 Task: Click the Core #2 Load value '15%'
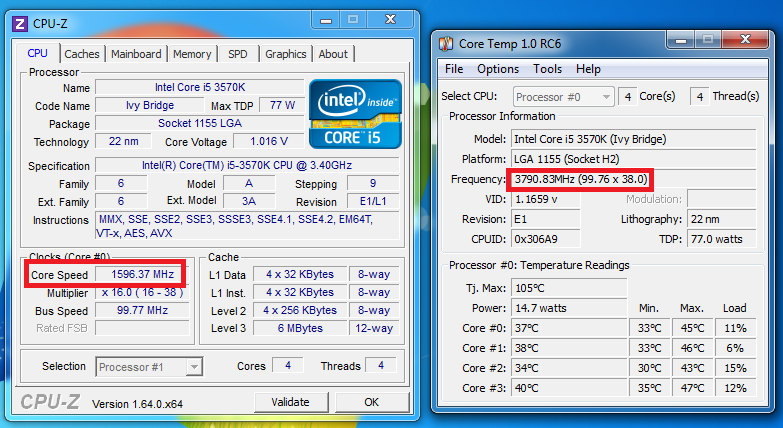point(736,368)
